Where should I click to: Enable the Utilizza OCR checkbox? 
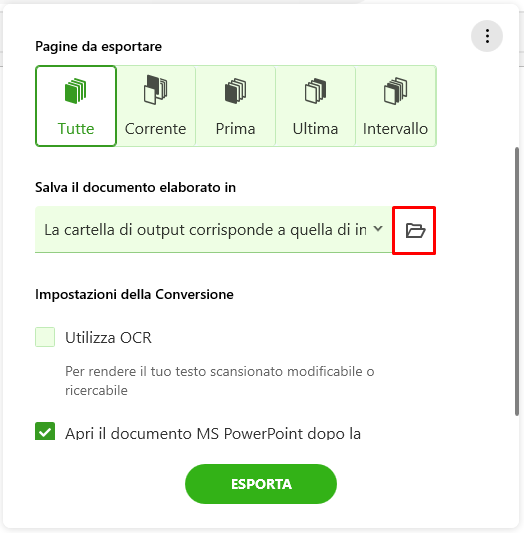pyautogui.click(x=45, y=337)
